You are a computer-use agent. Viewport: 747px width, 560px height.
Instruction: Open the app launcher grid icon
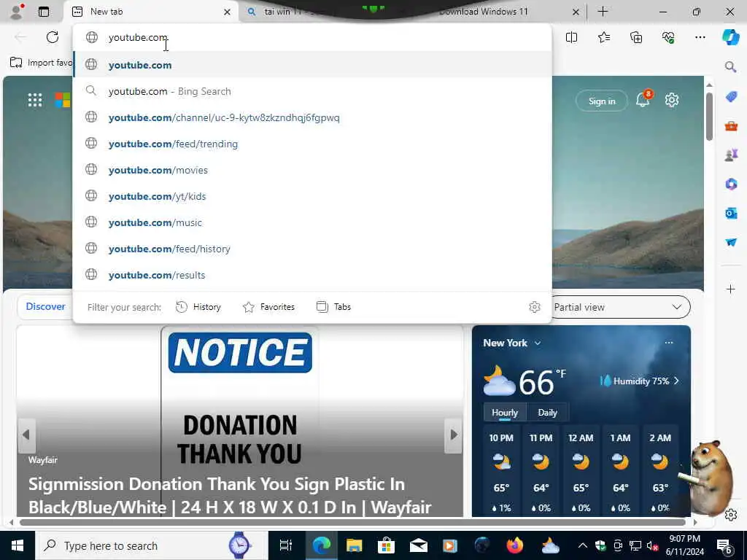35,100
